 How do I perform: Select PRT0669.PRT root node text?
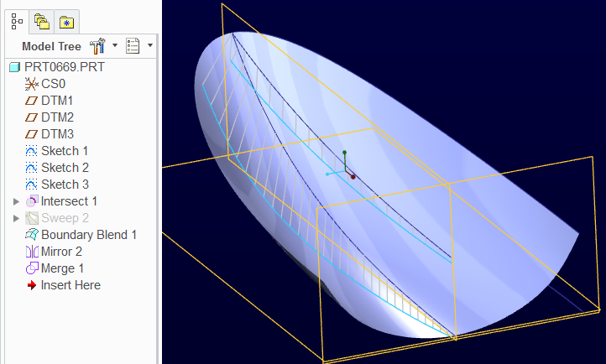pos(64,67)
